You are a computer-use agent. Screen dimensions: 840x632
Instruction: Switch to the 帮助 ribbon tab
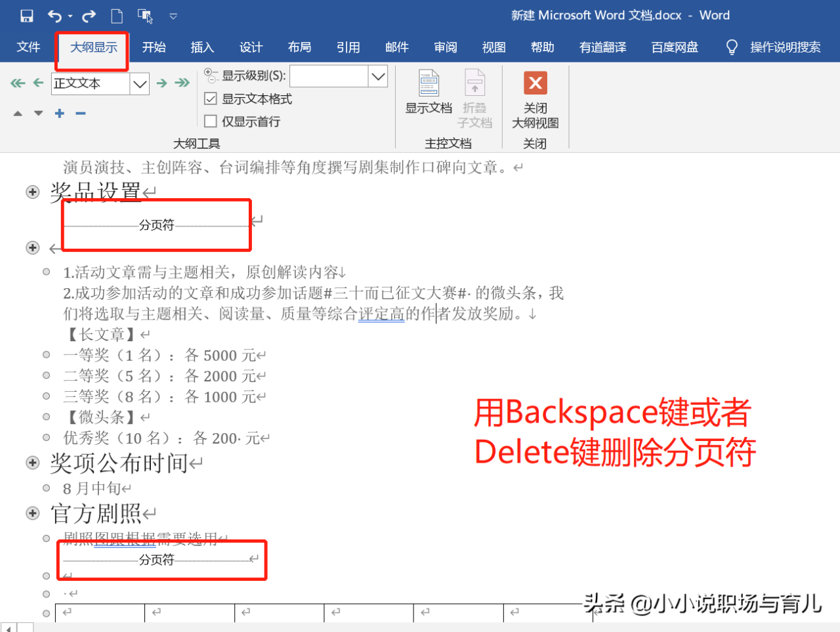tap(542, 47)
